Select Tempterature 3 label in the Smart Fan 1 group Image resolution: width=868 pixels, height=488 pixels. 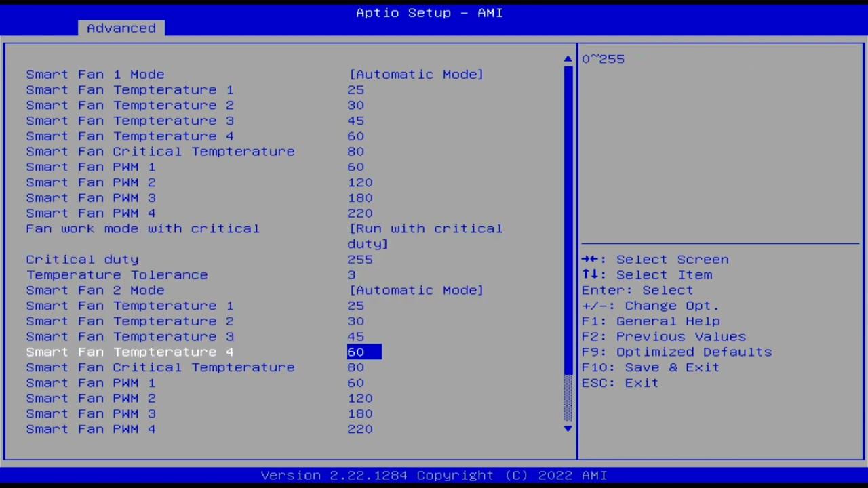[130, 121]
